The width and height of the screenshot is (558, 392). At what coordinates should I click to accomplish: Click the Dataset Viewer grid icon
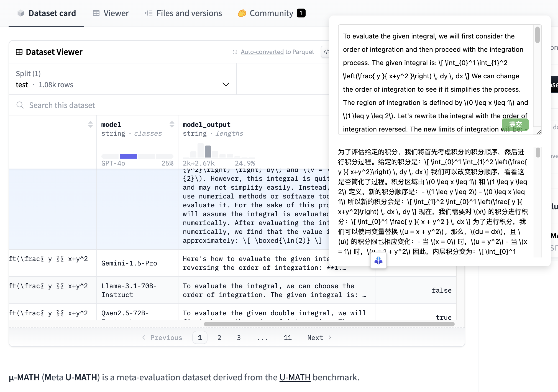tap(19, 52)
